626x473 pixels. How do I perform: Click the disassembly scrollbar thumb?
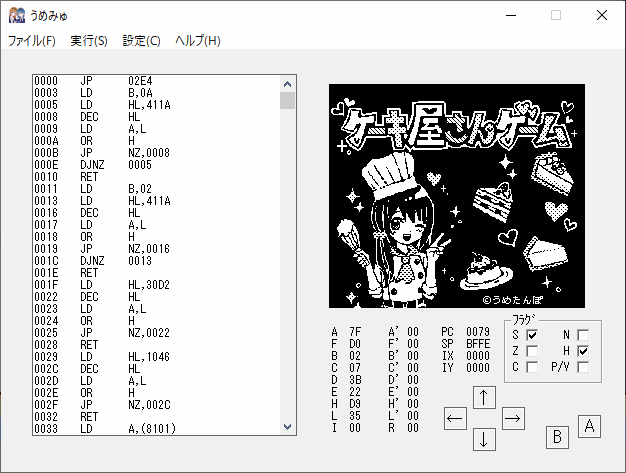(287, 101)
